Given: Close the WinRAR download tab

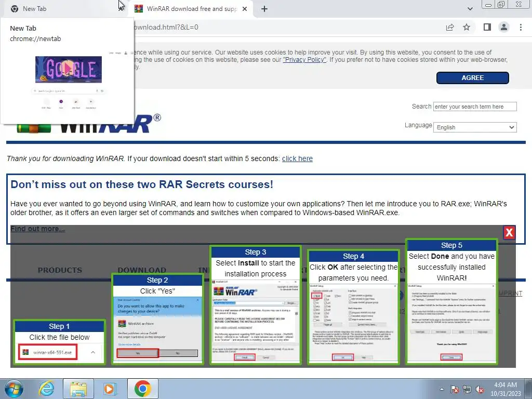Looking at the screenshot, I should tap(245, 9).
